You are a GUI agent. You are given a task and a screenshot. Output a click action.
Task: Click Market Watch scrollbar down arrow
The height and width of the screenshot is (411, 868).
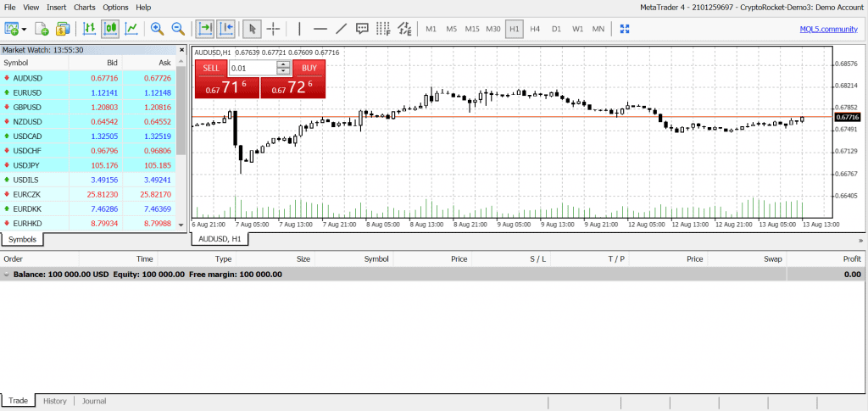181,225
